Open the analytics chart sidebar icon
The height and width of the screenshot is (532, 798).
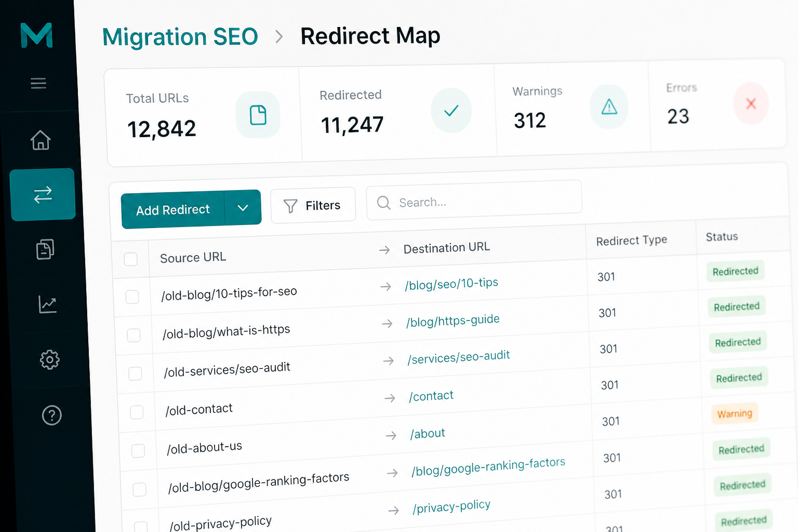pyautogui.click(x=47, y=304)
